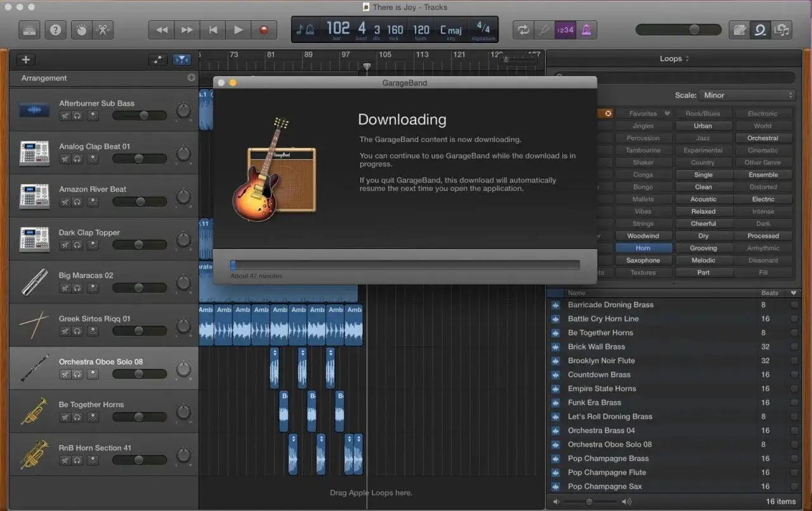Click the red Record button
812x511 pixels.
pos(264,30)
